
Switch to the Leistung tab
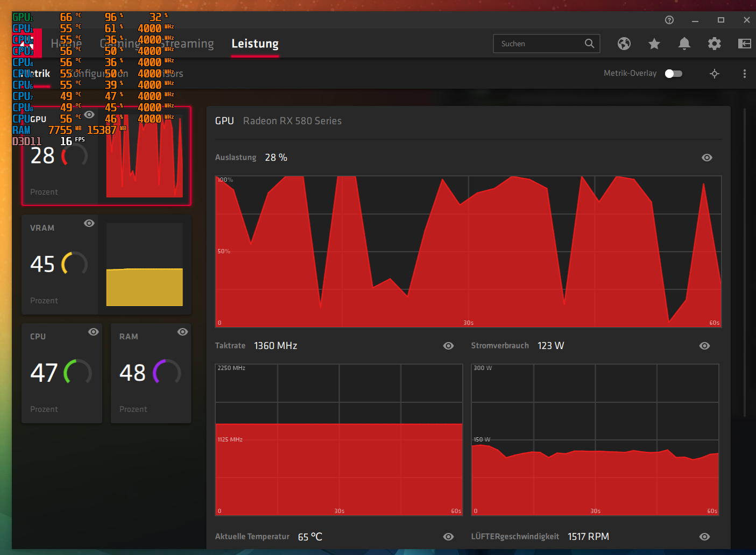pos(255,44)
